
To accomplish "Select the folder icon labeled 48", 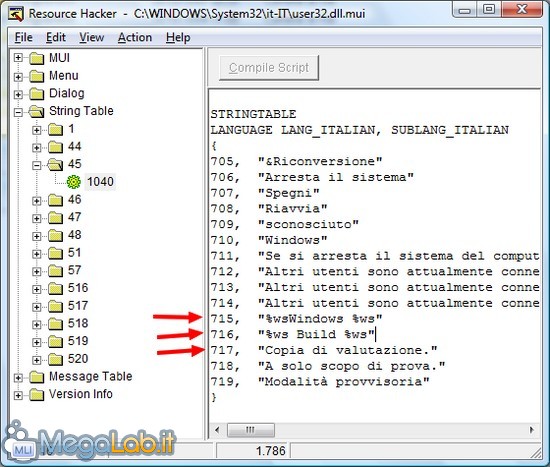I will (x=55, y=235).
